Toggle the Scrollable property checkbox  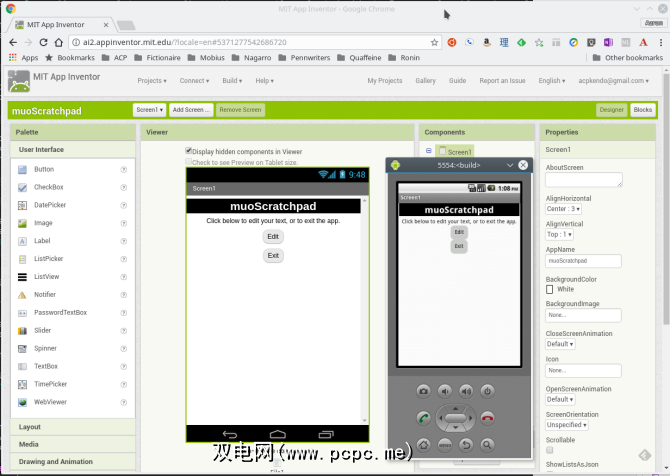pyautogui.click(x=550, y=450)
